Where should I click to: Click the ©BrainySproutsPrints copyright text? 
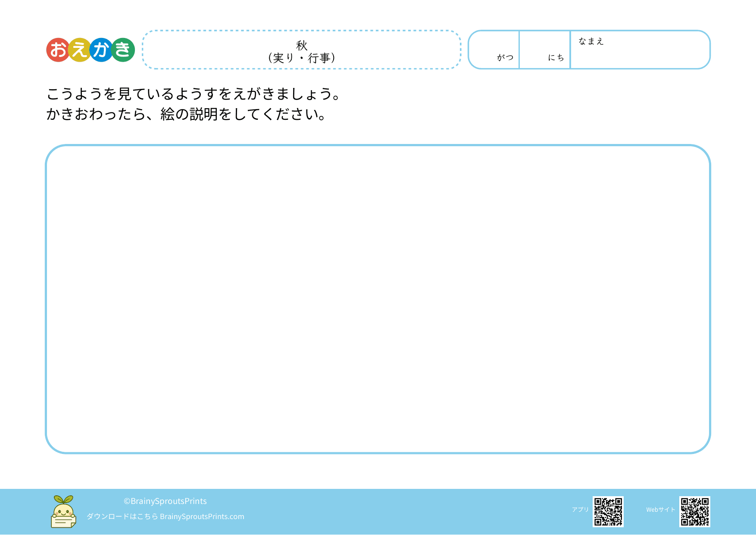point(165,501)
